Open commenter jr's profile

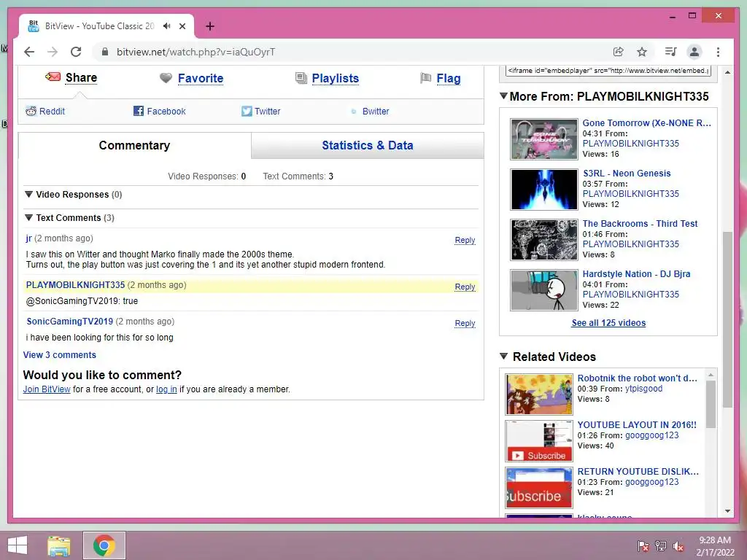28,238
